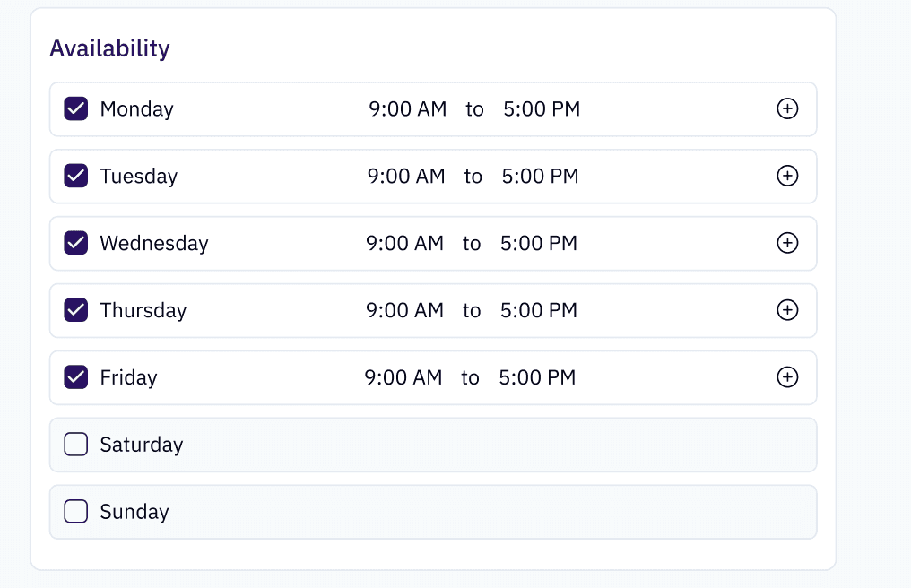Uncheck the Friday checkbox
The image size is (911, 588).
tap(76, 377)
